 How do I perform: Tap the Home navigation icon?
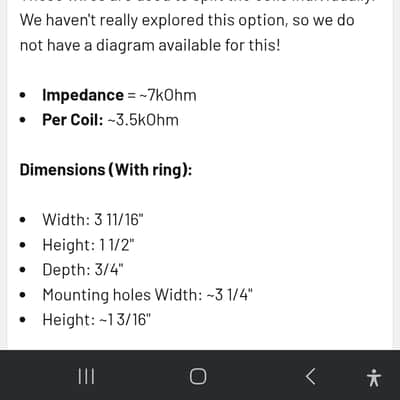coord(198,376)
